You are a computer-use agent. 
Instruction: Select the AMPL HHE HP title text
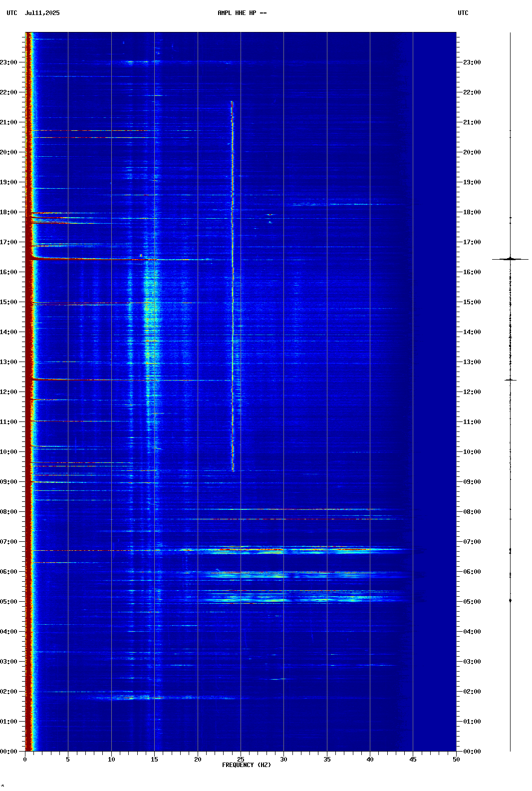(237, 13)
